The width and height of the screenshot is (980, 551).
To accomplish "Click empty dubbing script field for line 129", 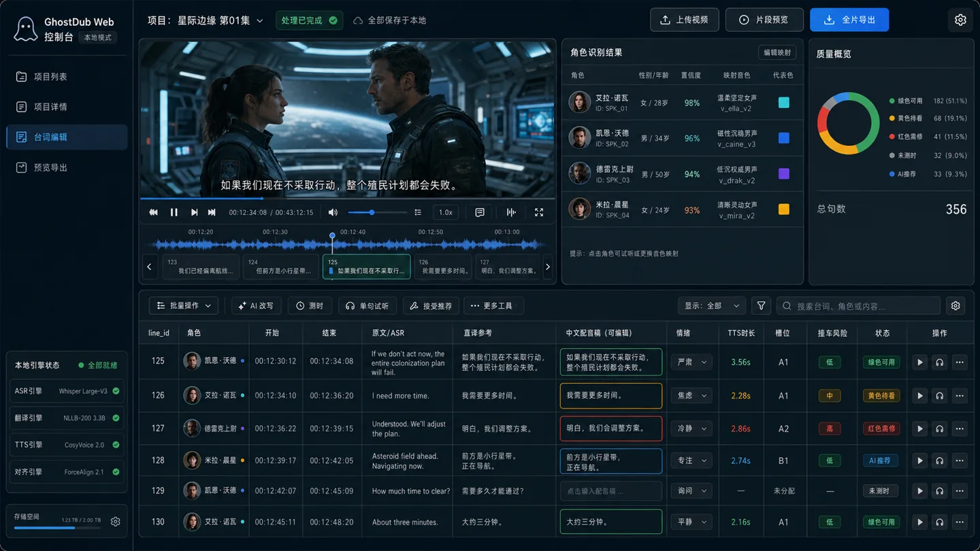I will pos(610,490).
